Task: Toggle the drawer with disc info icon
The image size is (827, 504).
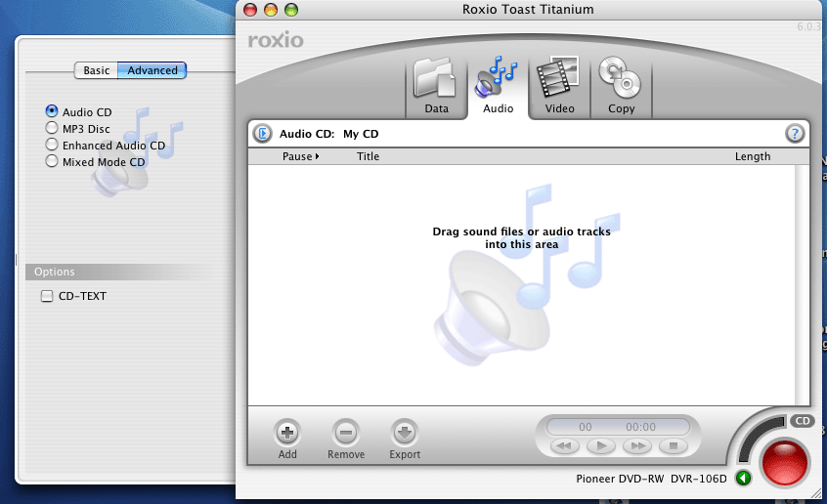Action: pyautogui.click(x=263, y=134)
